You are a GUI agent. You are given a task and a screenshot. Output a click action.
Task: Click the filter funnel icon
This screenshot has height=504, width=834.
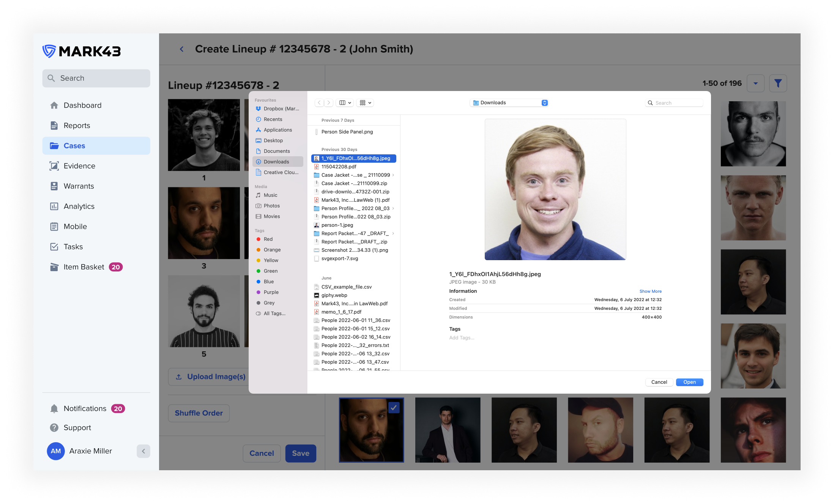click(778, 83)
